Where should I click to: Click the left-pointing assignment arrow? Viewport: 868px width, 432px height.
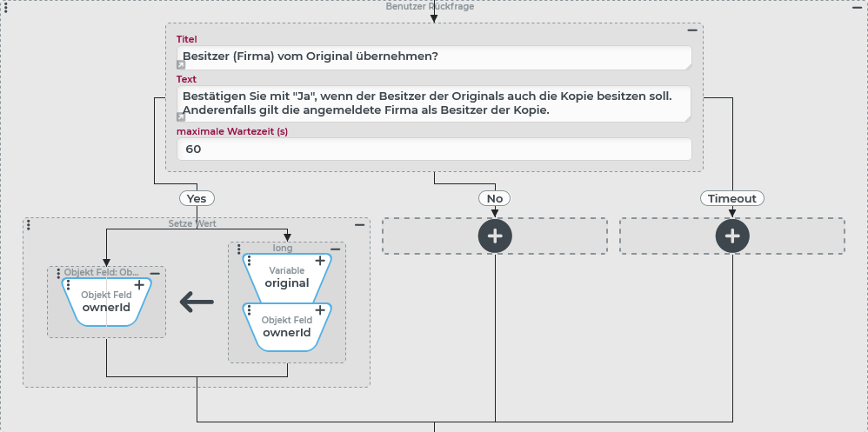(x=197, y=302)
